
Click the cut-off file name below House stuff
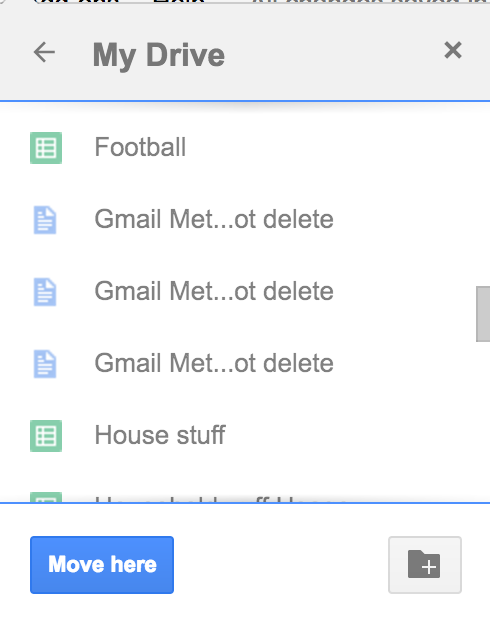[220, 499]
